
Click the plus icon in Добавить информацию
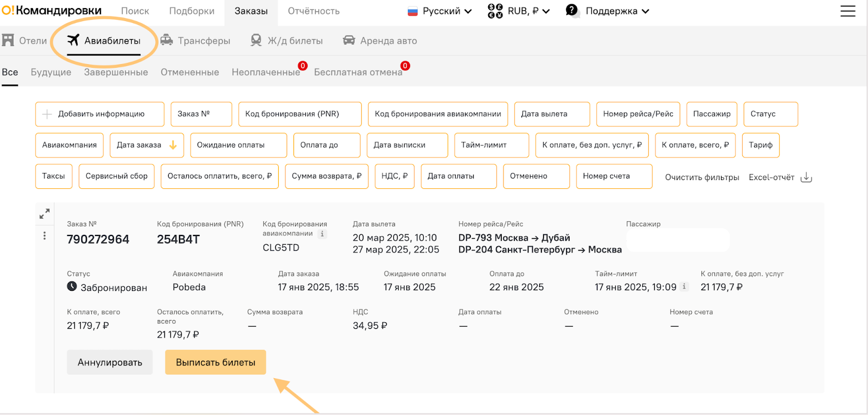[x=47, y=114]
